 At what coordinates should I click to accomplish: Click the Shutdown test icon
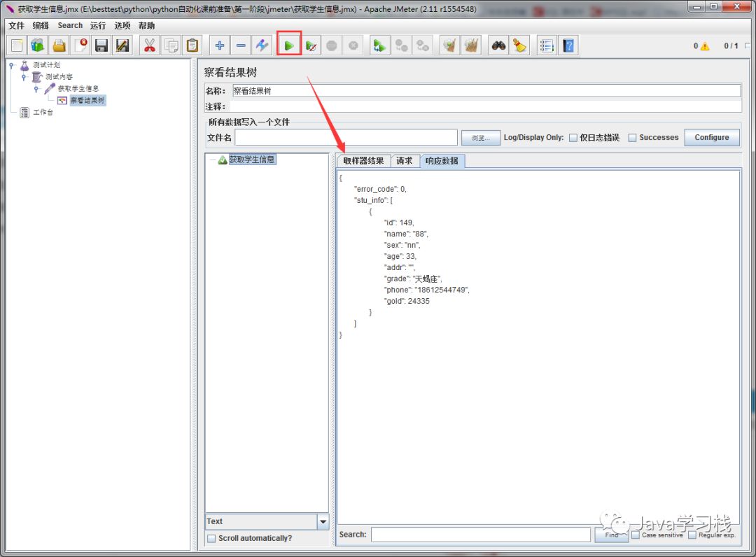coord(353,45)
